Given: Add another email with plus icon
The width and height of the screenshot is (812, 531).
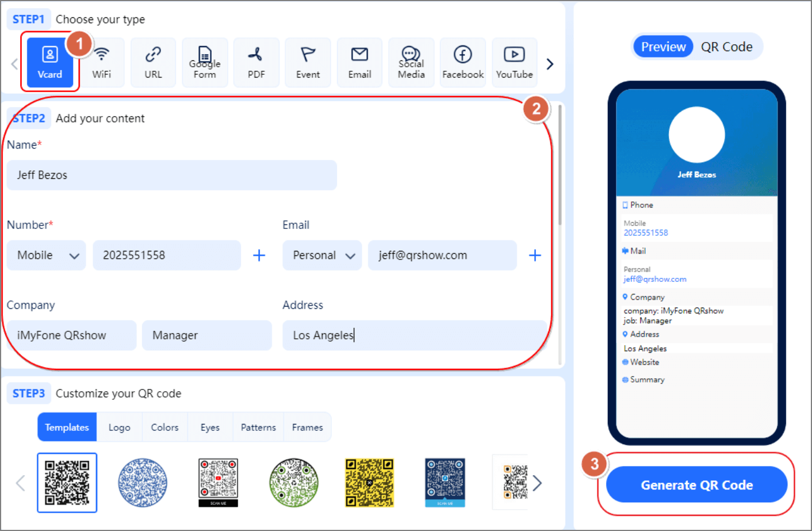Looking at the screenshot, I should (535, 255).
